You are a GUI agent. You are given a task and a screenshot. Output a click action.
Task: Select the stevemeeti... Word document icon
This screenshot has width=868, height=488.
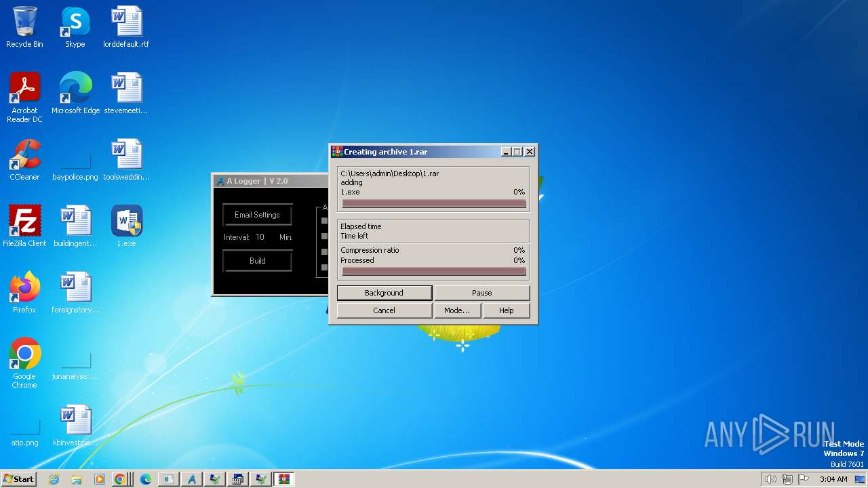coord(126,94)
